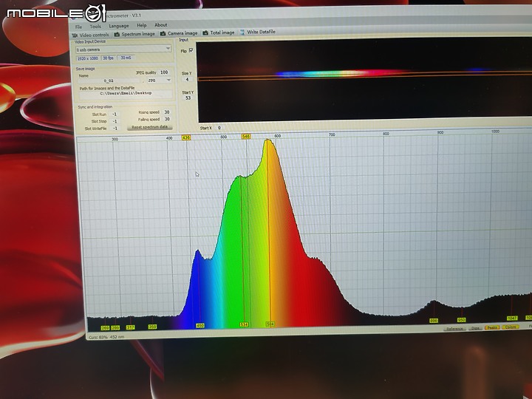
Task: Click the 546 calibration marker on the scale
Action: coord(246,137)
